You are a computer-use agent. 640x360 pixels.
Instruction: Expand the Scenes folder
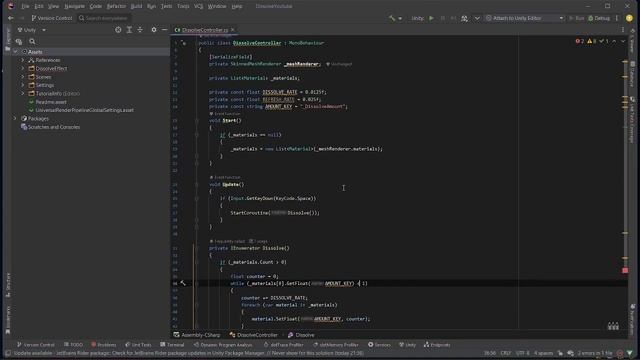coord(23,77)
